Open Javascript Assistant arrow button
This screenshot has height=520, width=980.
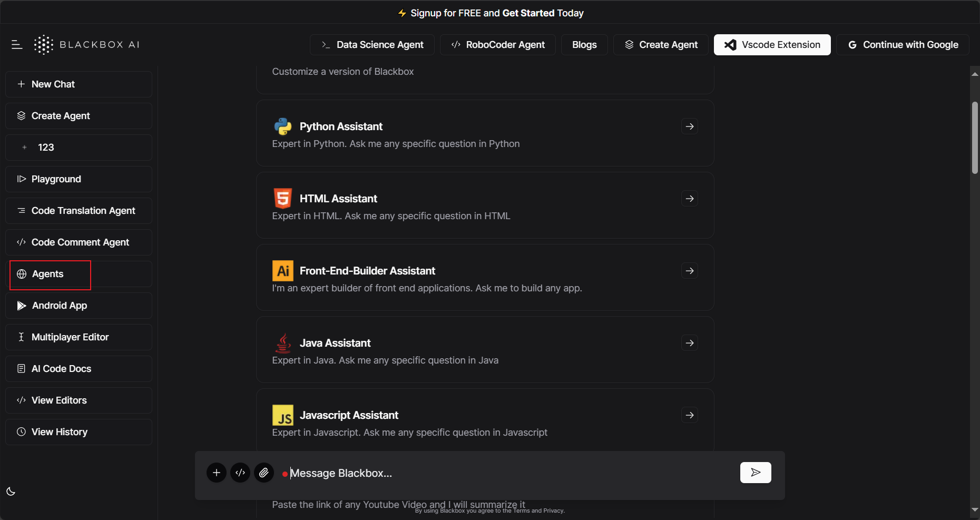(x=690, y=415)
